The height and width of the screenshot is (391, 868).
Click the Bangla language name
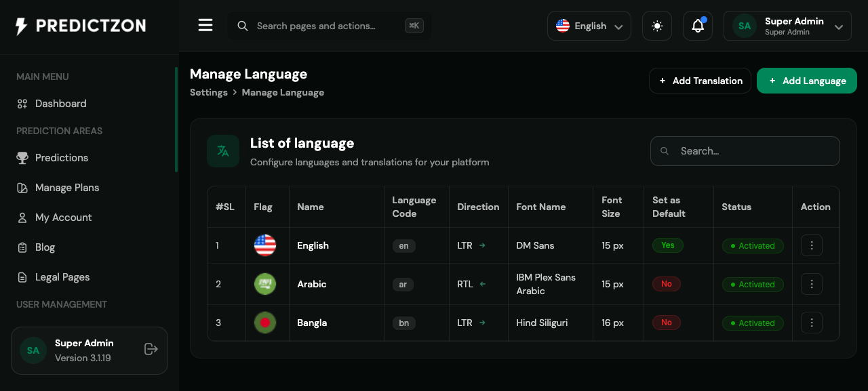click(x=312, y=323)
